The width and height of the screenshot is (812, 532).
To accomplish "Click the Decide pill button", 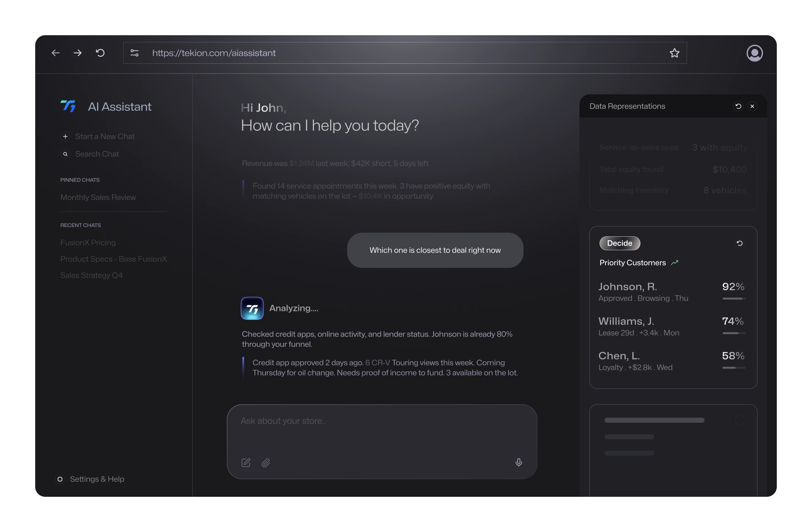I will [620, 243].
